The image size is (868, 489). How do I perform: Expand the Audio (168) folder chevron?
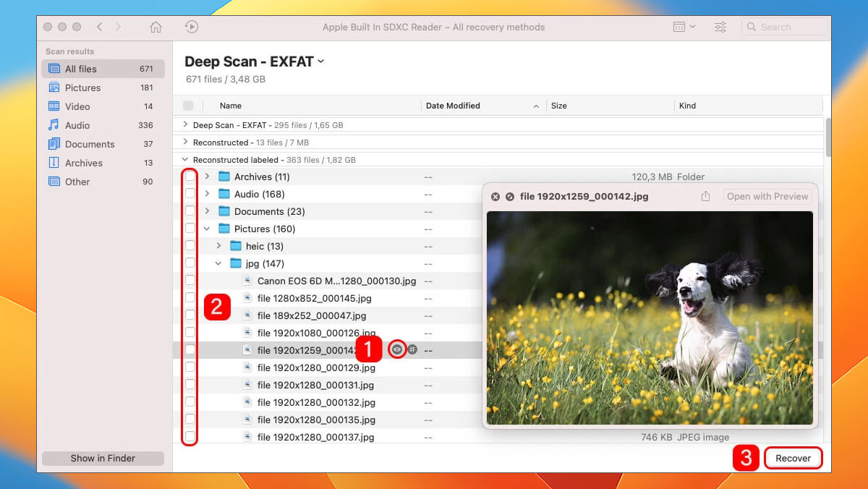point(207,194)
